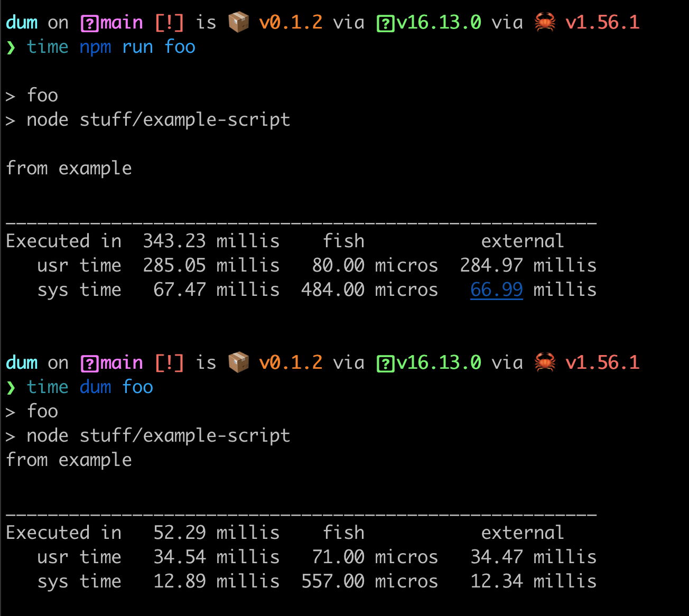Click the crab emoji in the first prompt
The width and height of the screenshot is (689, 616).
tap(545, 22)
